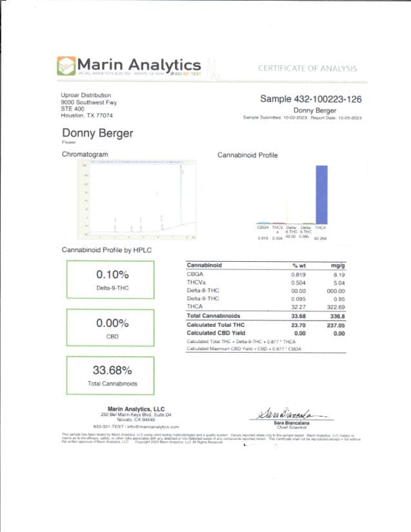Click the "Sample 432-100223-126" identifier
Viewport: 411px width, 532px height.
(311, 99)
